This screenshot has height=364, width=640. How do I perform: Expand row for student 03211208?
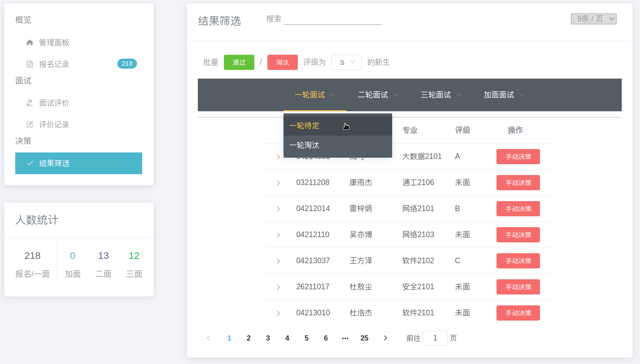tap(278, 183)
